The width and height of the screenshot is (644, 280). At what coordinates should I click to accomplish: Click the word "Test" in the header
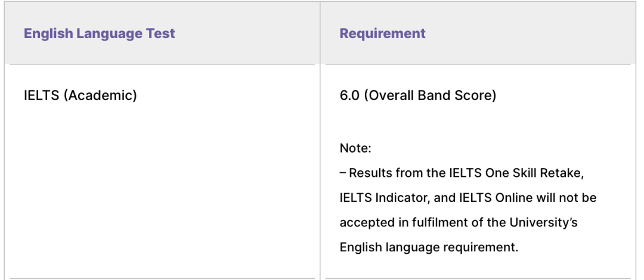coord(161,33)
